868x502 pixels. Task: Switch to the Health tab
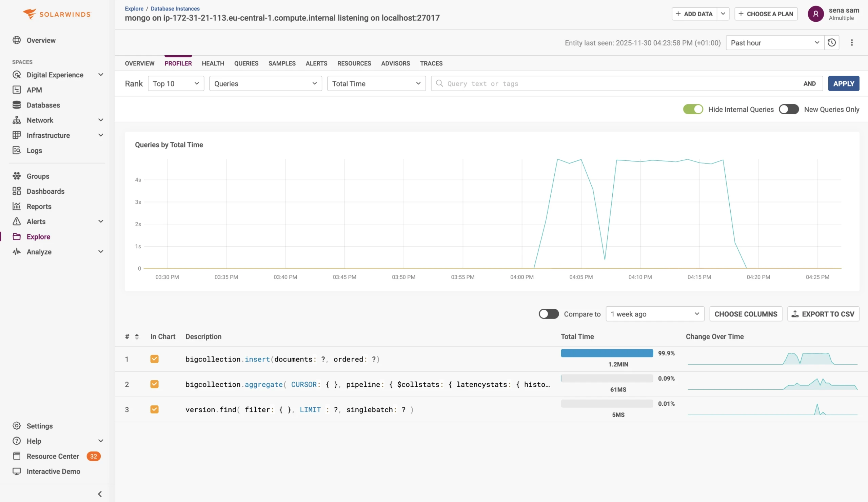point(213,63)
